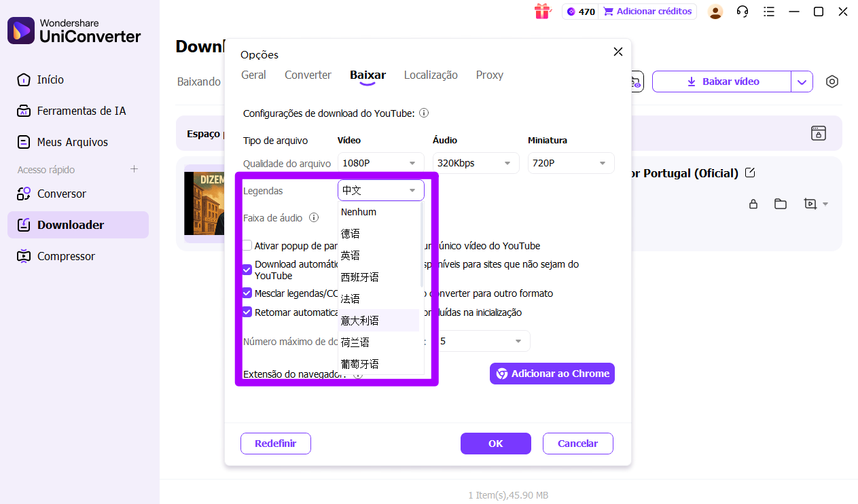Open the Localização tab
Viewport: 858px width, 504px height.
click(431, 75)
